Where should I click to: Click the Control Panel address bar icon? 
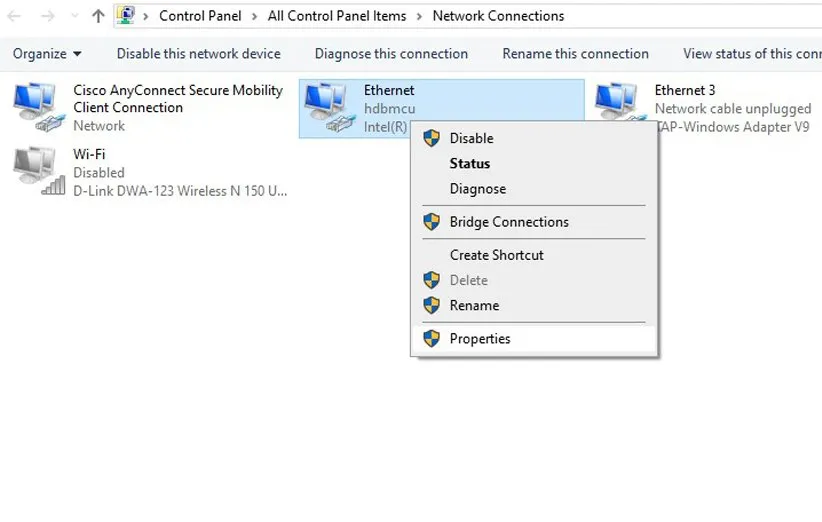(x=126, y=15)
